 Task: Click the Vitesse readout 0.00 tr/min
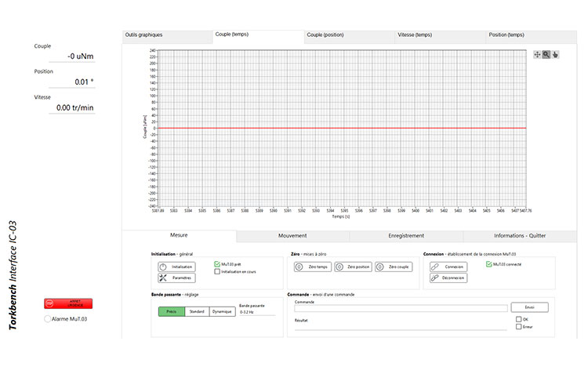pos(72,107)
